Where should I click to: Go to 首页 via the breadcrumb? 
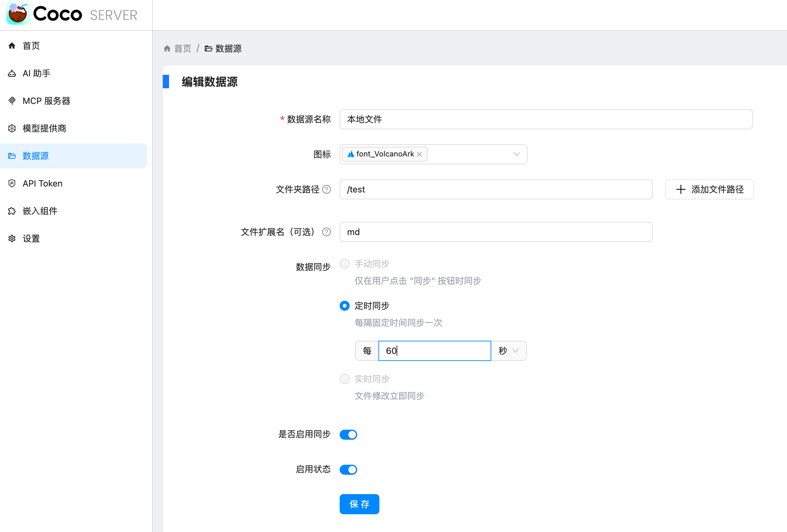182,49
